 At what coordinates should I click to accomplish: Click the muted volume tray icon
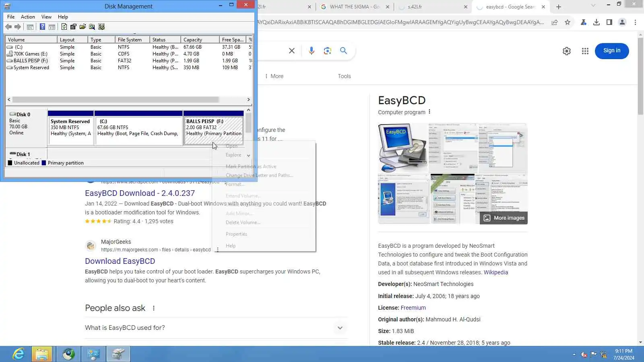pyautogui.click(x=584, y=355)
